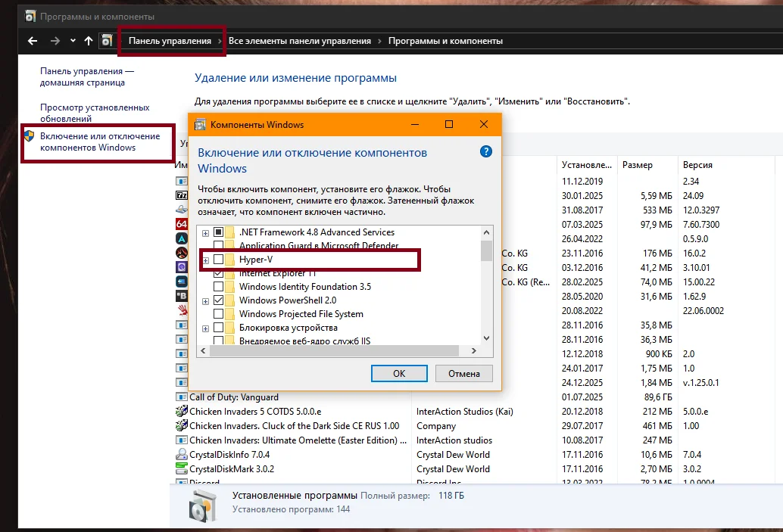This screenshot has width=783, height=532.
Task: Click the components list scroll down arrow
Action: click(486, 338)
